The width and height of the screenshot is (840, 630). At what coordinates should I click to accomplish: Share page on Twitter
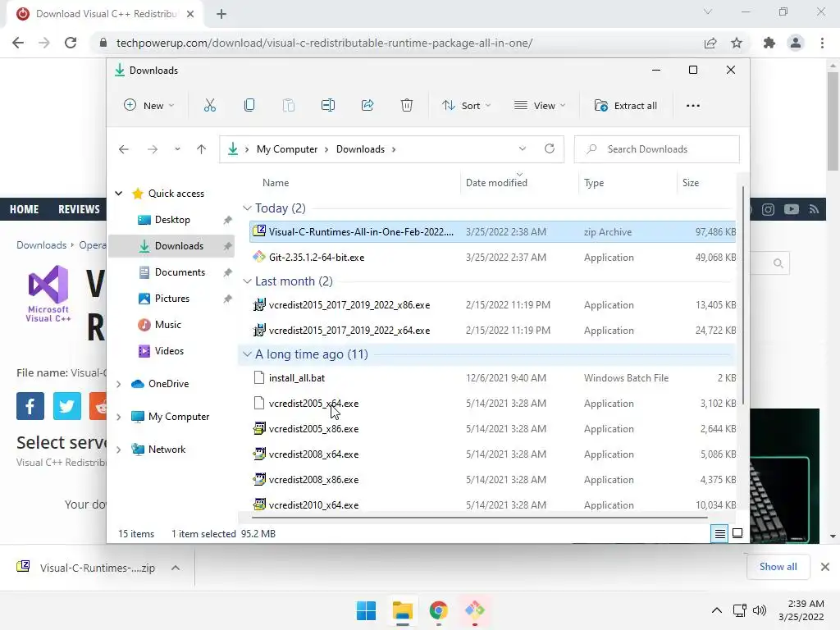tap(67, 406)
